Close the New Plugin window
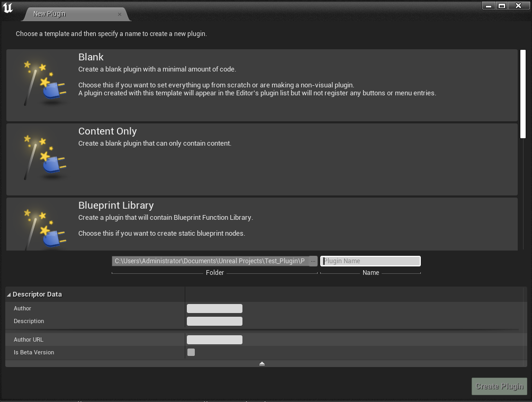The height and width of the screenshot is (402, 532). [518, 6]
